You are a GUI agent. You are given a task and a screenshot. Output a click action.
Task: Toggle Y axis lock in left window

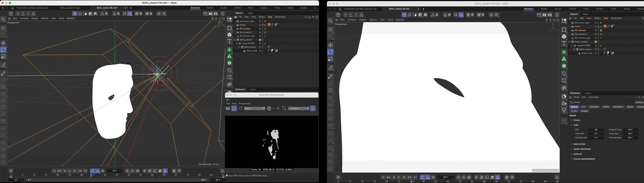click(x=23, y=14)
